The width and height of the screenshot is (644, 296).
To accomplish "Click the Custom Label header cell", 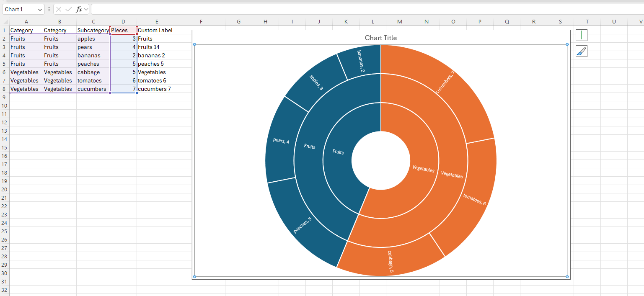I will pos(157,30).
